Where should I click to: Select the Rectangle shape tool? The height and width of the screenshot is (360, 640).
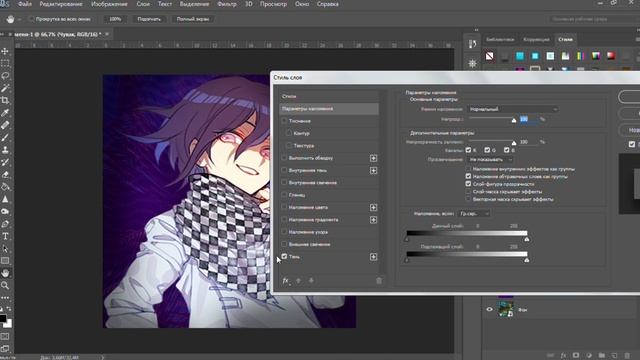click(5, 261)
